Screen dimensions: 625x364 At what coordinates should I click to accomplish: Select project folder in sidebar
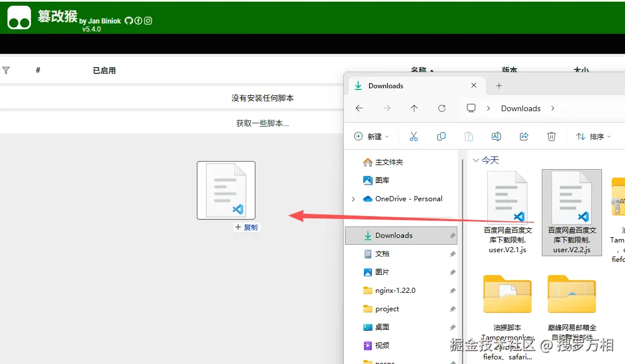click(x=381, y=308)
